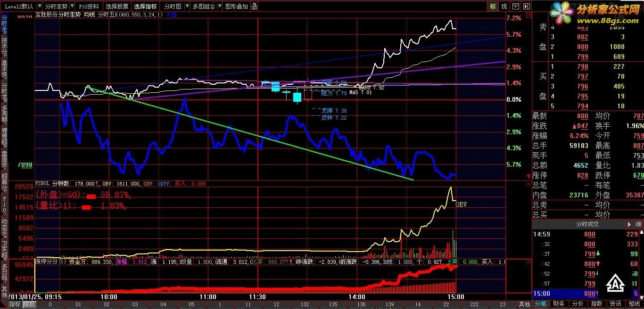Click the 反转 7.22 label
The height and width of the screenshot is (309, 644).
334,118
